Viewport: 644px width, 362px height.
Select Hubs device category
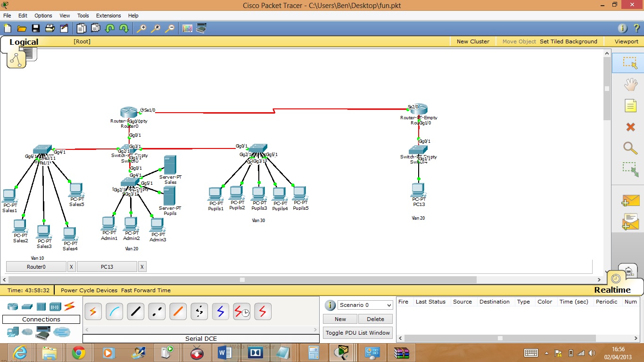pyautogui.click(x=41, y=306)
